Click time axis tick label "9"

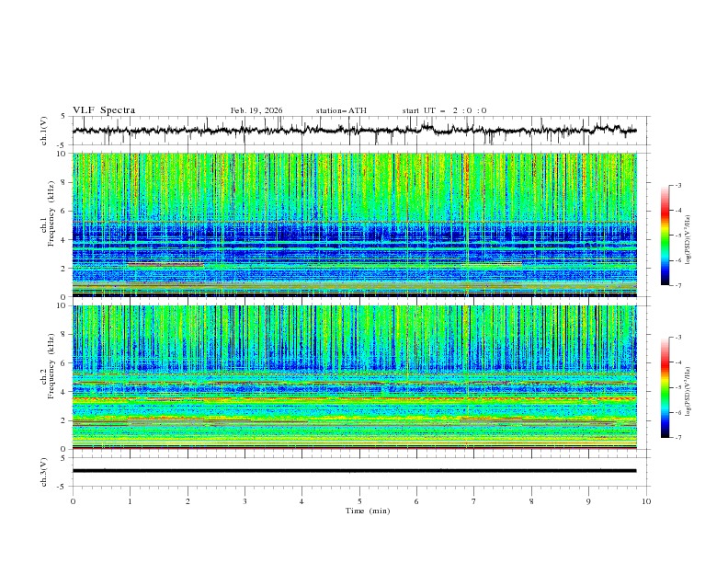(588, 501)
